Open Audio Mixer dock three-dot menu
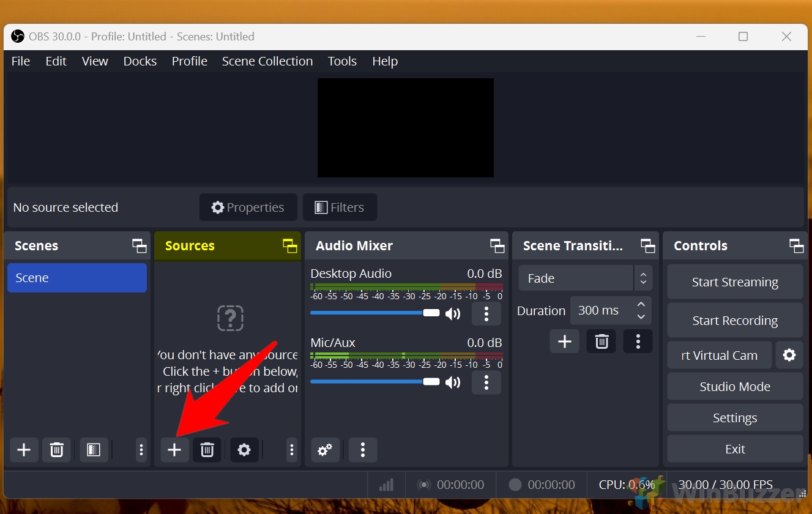This screenshot has height=514, width=812. 363,450
